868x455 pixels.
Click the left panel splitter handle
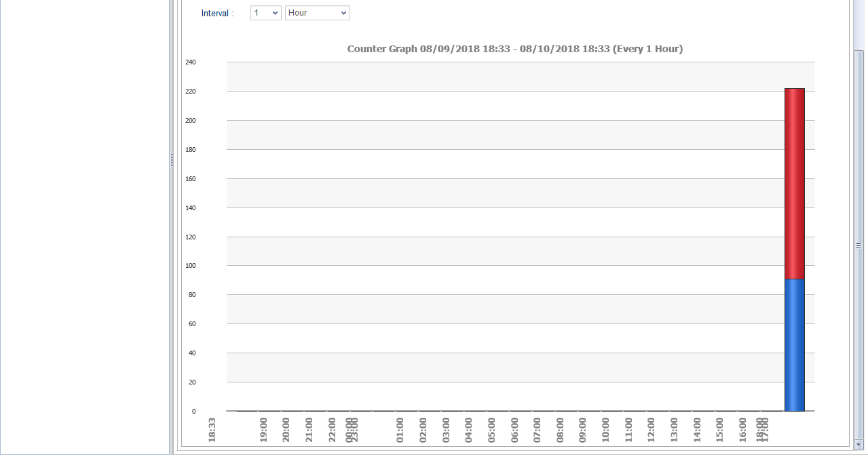(x=172, y=160)
